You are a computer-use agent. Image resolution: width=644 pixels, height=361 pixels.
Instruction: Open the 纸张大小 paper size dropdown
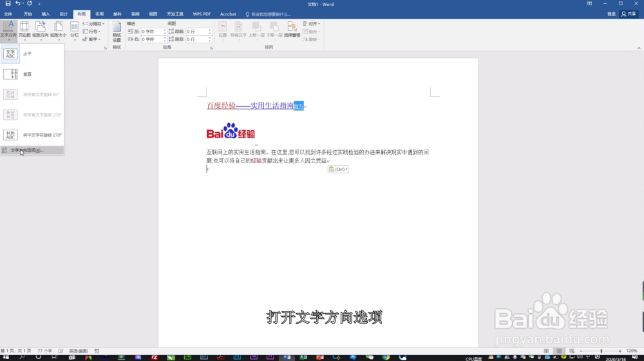[59, 31]
